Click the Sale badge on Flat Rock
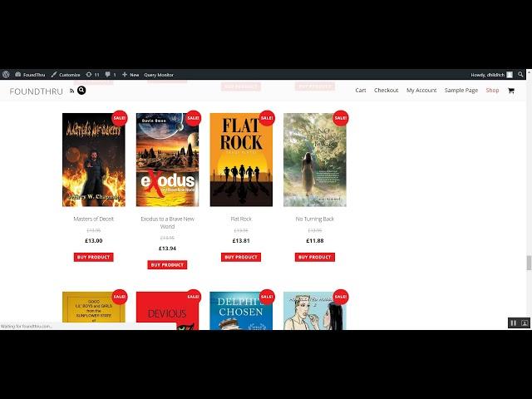532x399 pixels. pos(267,118)
